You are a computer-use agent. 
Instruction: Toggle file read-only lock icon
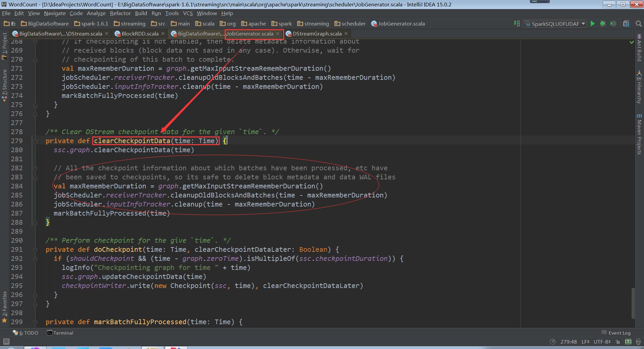tap(618, 342)
